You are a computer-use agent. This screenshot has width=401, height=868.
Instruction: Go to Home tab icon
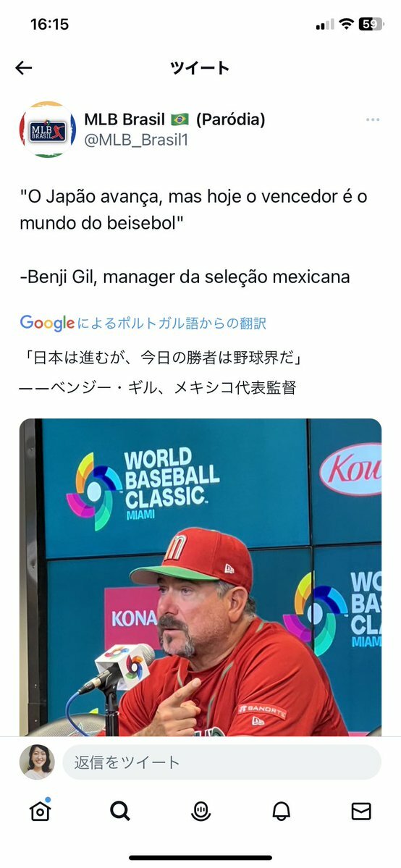click(40, 810)
